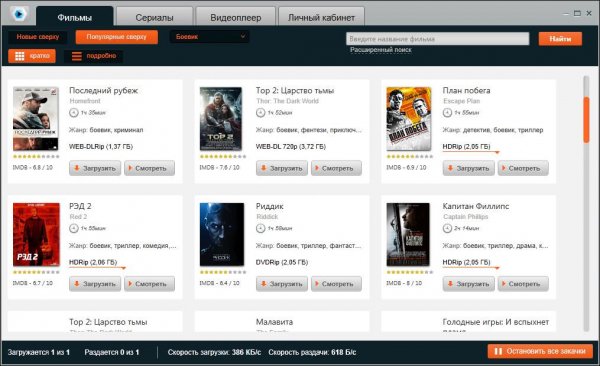Click the title Риддик
Image resolution: width=600 pixels, height=366 pixels.
[x=269, y=206]
